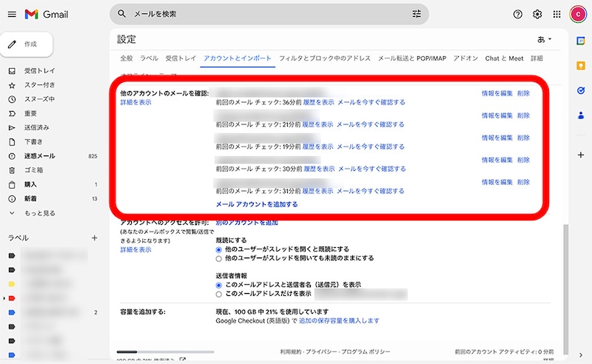Click the storage usage progress bar

[x=165, y=352]
